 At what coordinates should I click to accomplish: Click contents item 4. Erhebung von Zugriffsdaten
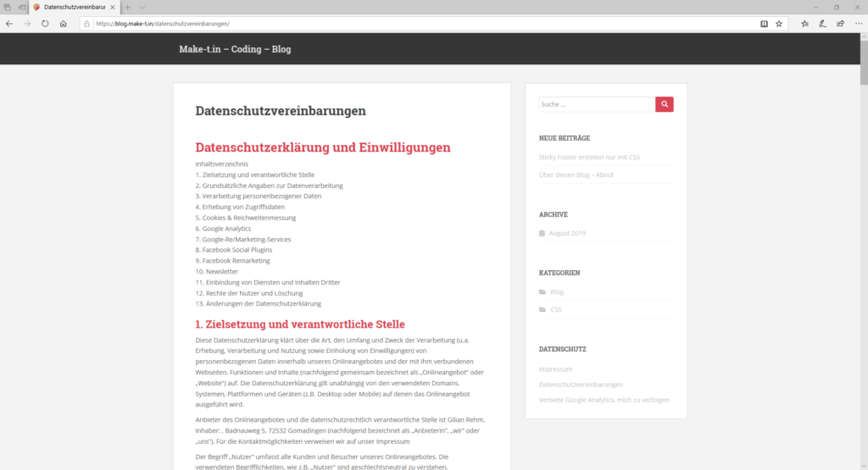[240, 207]
